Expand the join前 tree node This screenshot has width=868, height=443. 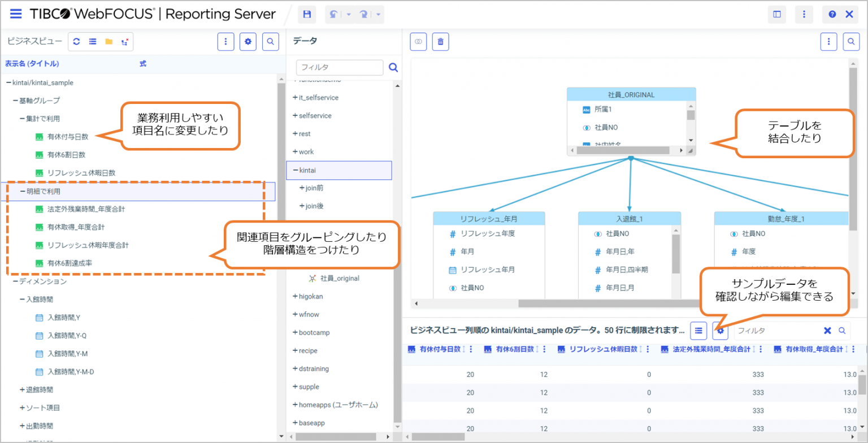point(311,188)
